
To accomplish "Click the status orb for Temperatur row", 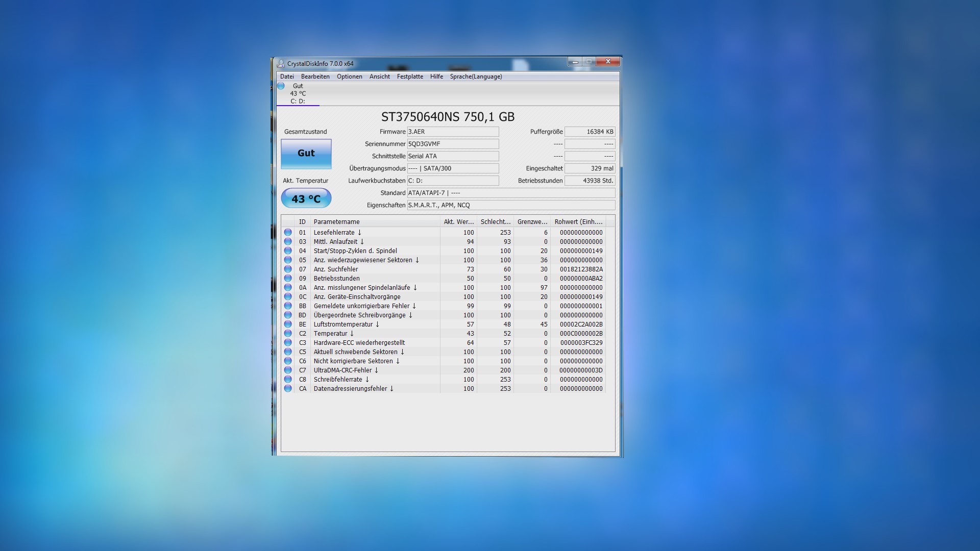I will (x=288, y=333).
